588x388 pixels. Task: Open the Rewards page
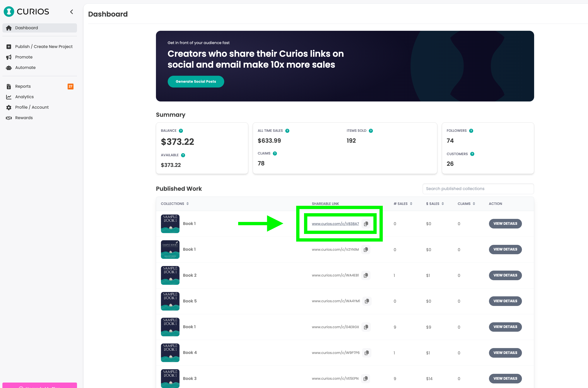tap(39, 118)
